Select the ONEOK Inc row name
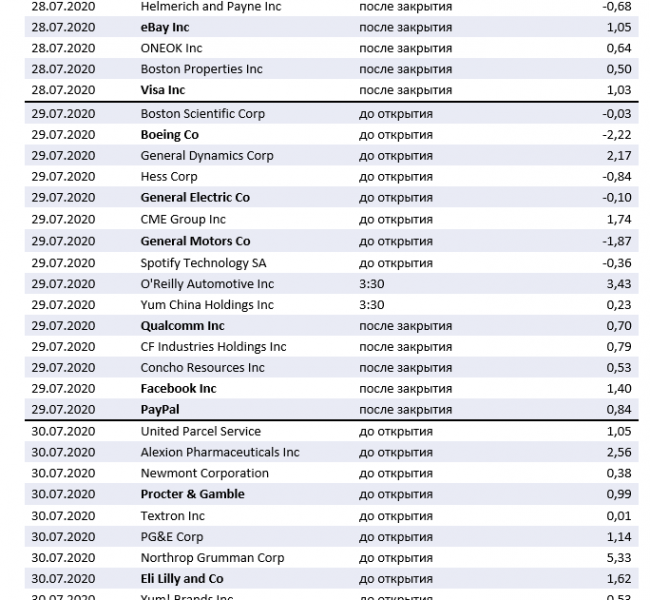Viewport: 650px width, 600px height. click(171, 48)
